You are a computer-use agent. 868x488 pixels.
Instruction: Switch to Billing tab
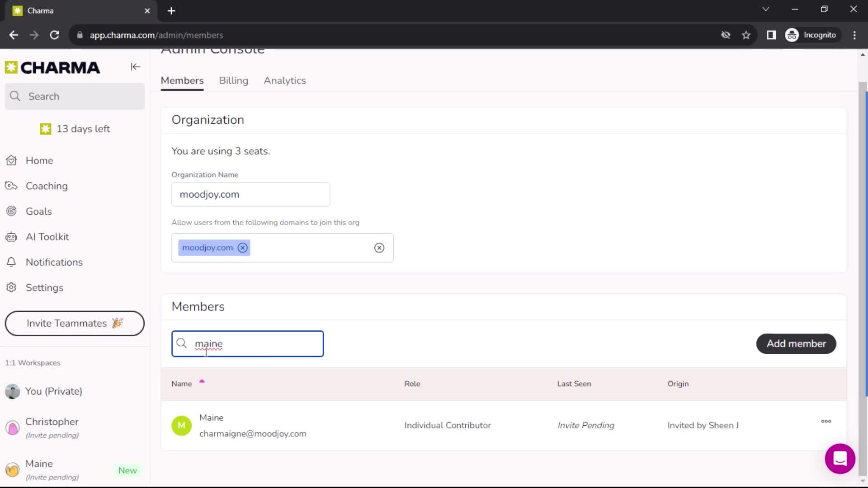[x=234, y=80]
